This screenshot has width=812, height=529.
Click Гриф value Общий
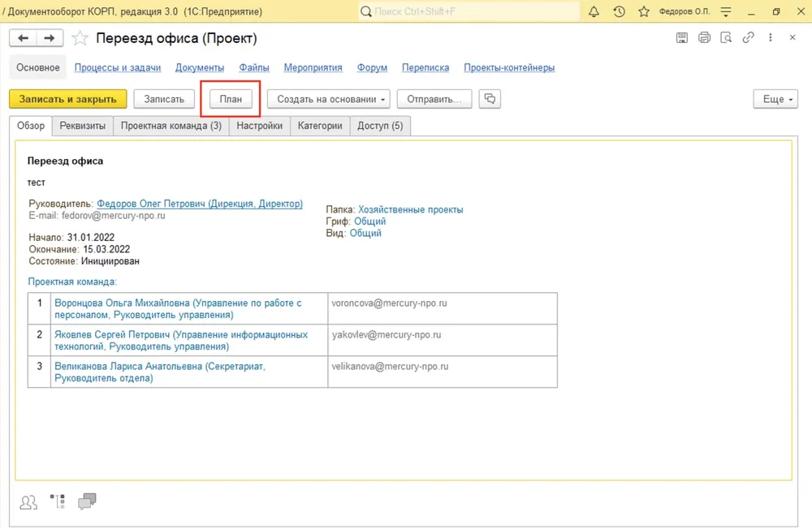(369, 221)
